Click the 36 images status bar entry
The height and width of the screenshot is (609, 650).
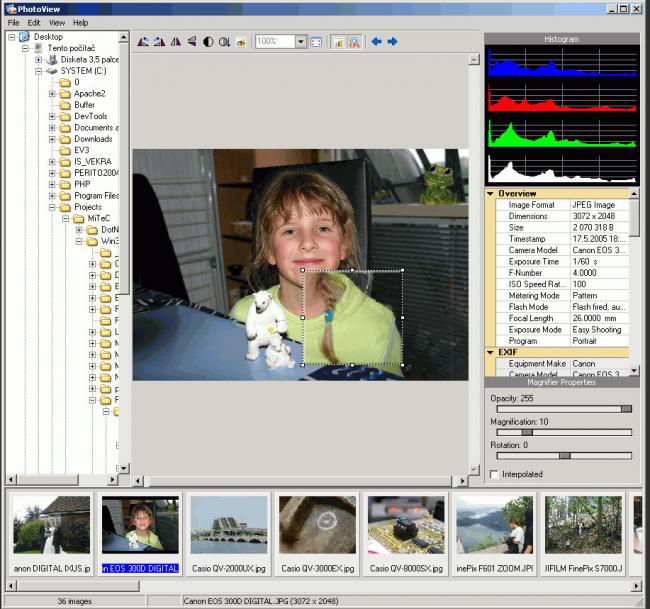click(x=75, y=601)
